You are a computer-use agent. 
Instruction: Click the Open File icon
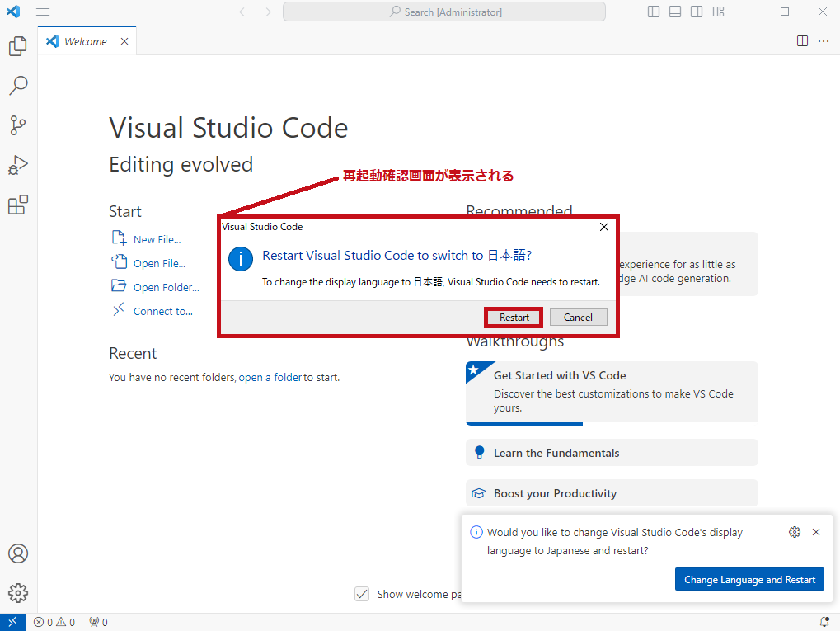(x=119, y=261)
